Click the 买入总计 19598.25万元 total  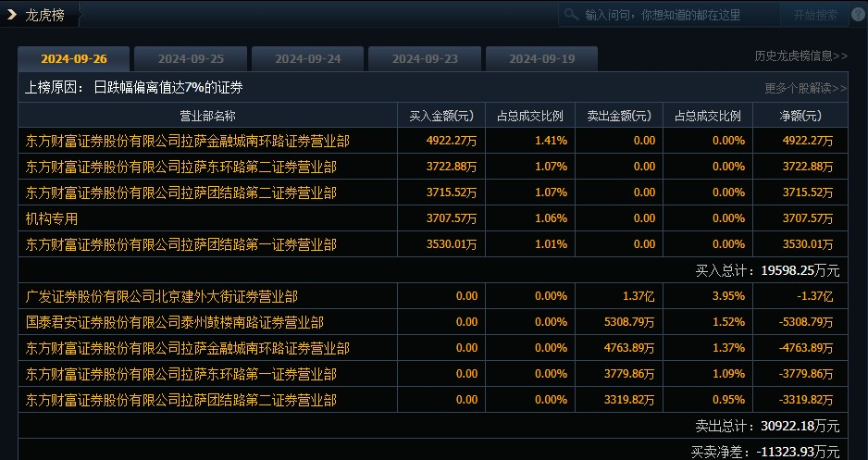[767, 270]
